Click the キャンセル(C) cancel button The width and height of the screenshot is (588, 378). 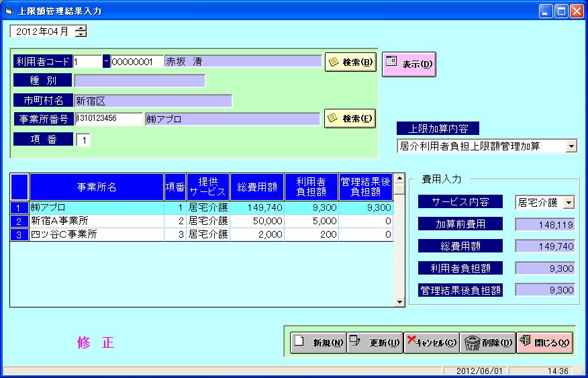(x=432, y=342)
